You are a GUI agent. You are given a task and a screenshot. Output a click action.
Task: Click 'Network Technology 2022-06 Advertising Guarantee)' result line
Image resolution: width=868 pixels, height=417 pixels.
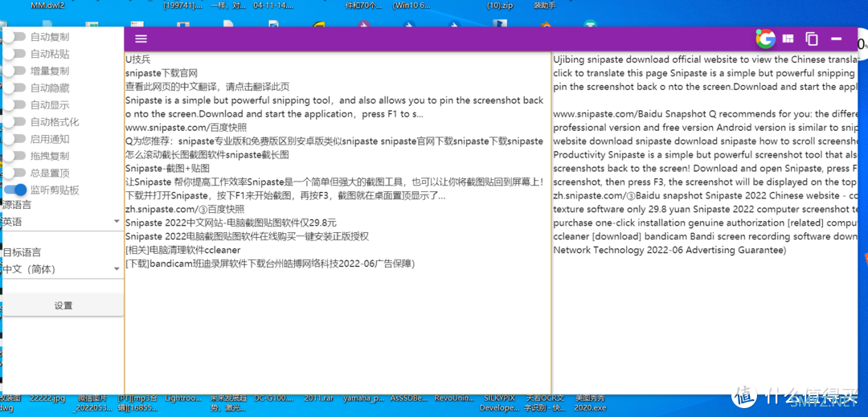(x=669, y=250)
